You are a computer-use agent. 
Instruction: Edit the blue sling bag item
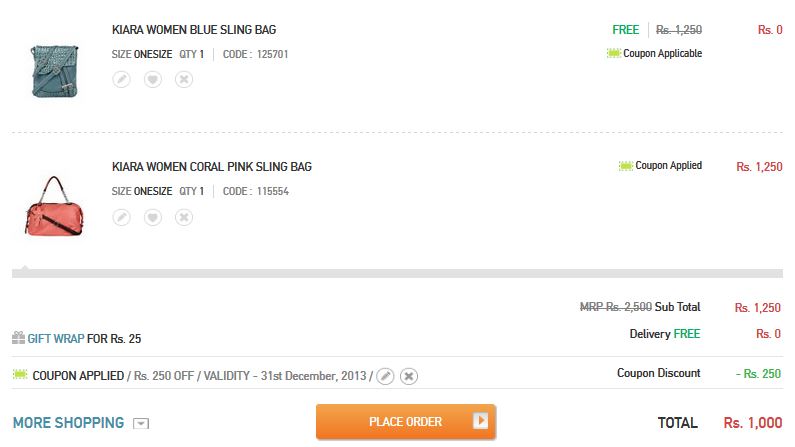(x=121, y=80)
